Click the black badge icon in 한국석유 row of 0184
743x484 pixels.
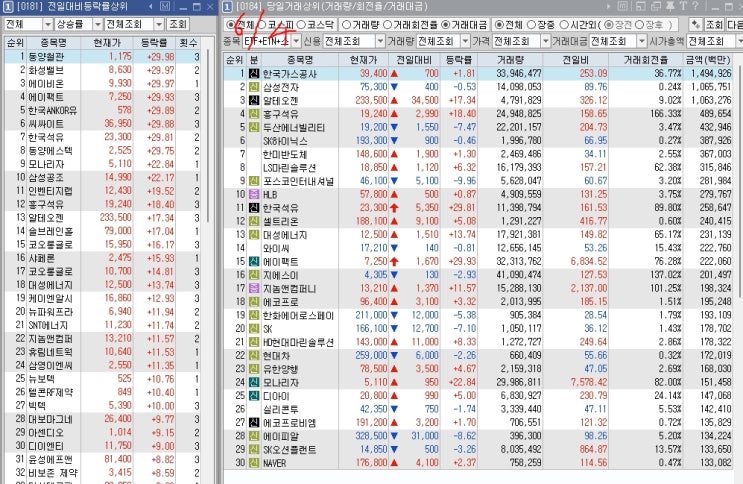pyautogui.click(x=254, y=208)
